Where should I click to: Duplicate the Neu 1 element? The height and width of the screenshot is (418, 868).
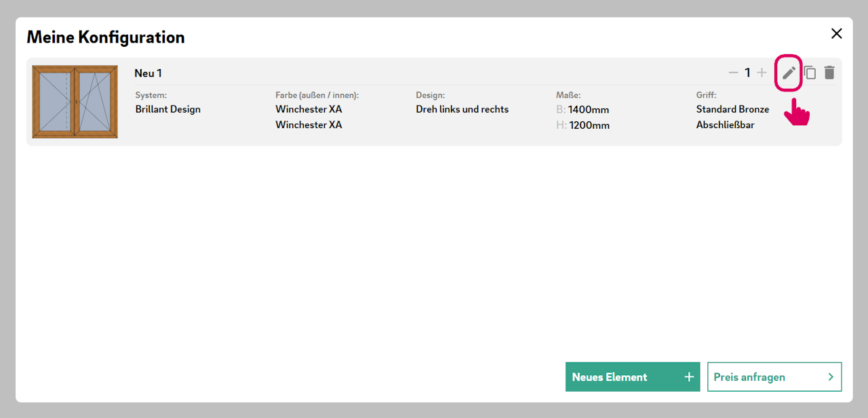click(810, 72)
